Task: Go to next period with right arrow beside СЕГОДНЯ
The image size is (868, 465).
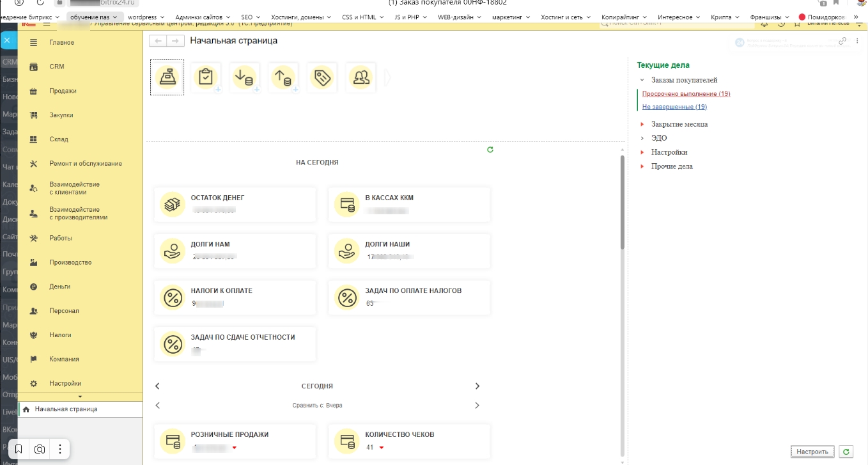Action: coord(477,386)
